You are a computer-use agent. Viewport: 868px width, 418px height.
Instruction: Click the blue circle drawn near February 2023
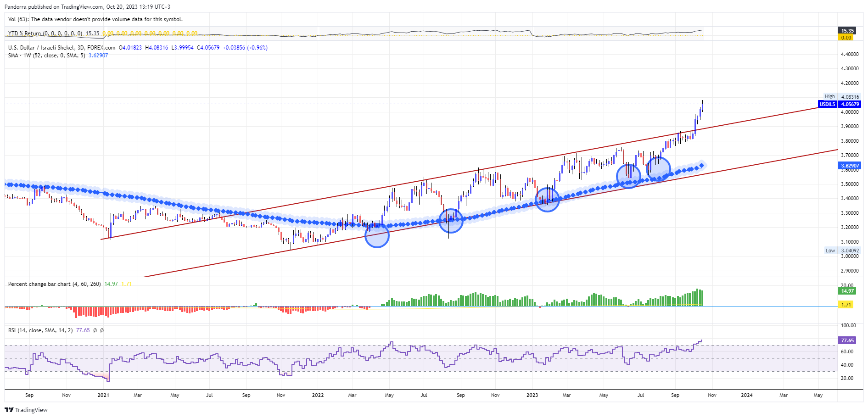coord(547,200)
